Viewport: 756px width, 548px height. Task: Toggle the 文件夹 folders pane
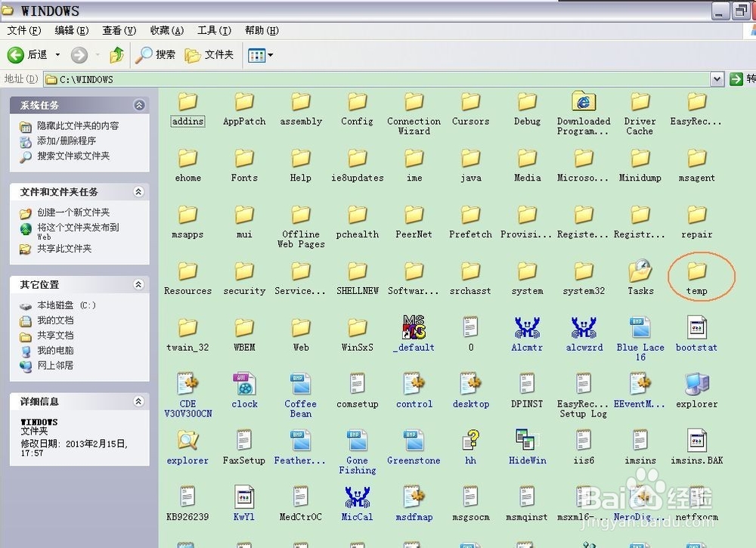click(x=209, y=55)
